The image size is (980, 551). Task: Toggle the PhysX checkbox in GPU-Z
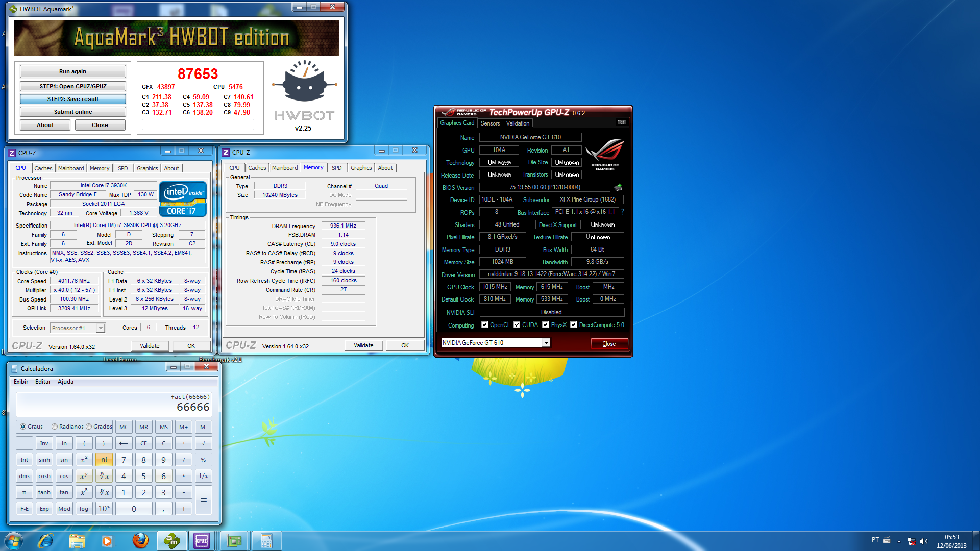pyautogui.click(x=546, y=325)
